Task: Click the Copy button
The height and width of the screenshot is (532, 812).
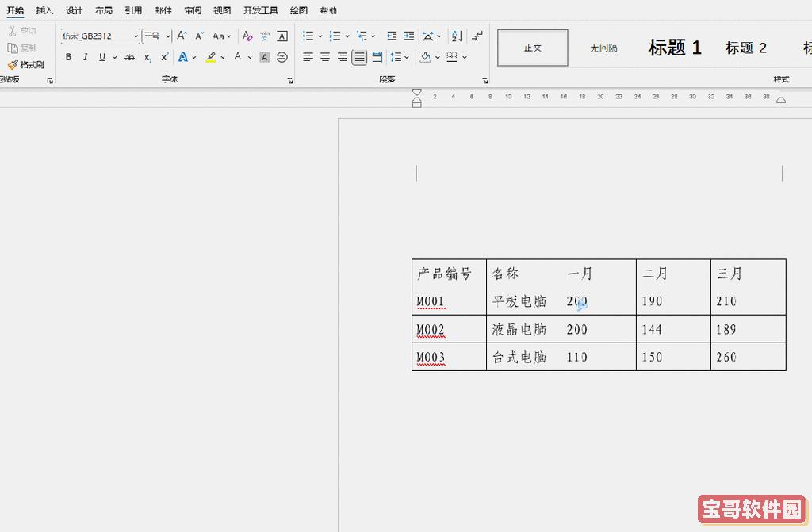Action: click(21, 48)
